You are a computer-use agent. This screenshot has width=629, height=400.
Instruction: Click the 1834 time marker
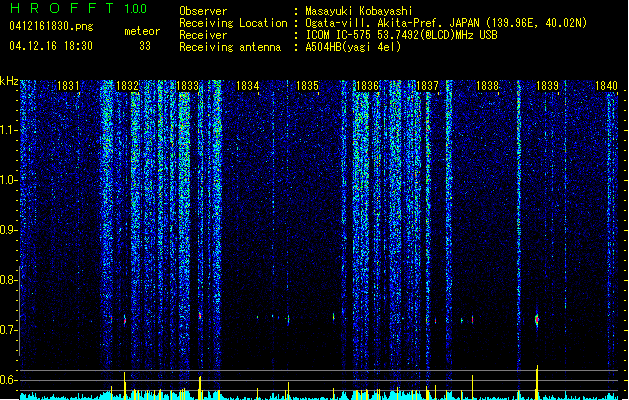point(248,86)
